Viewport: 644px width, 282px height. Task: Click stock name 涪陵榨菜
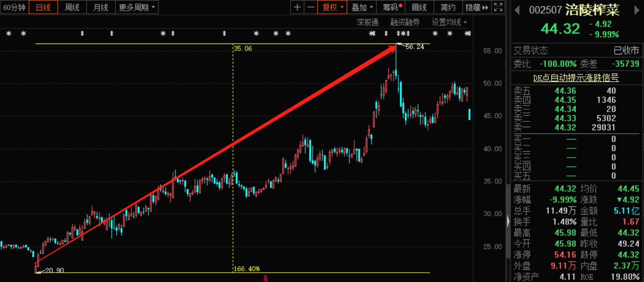[x=593, y=10]
